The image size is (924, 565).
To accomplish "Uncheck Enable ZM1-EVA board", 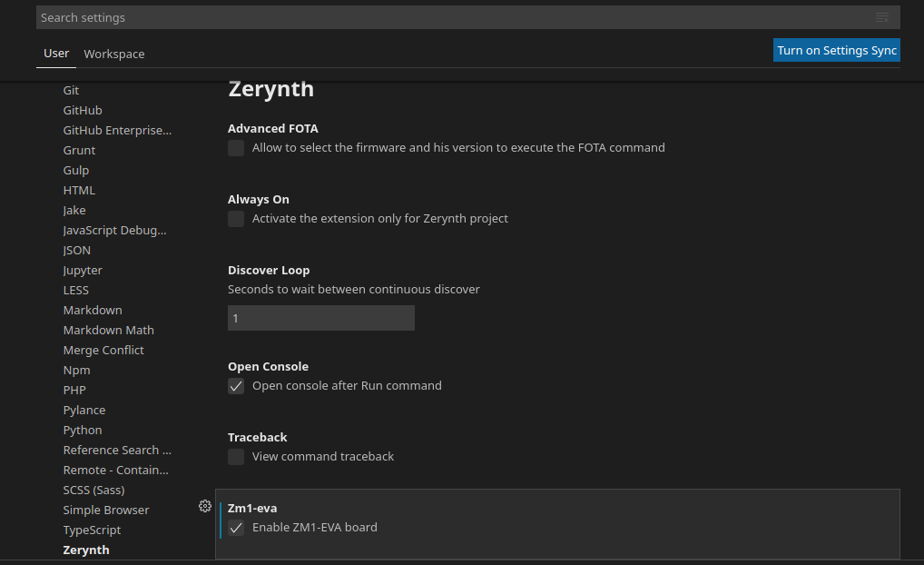I will click(236, 528).
